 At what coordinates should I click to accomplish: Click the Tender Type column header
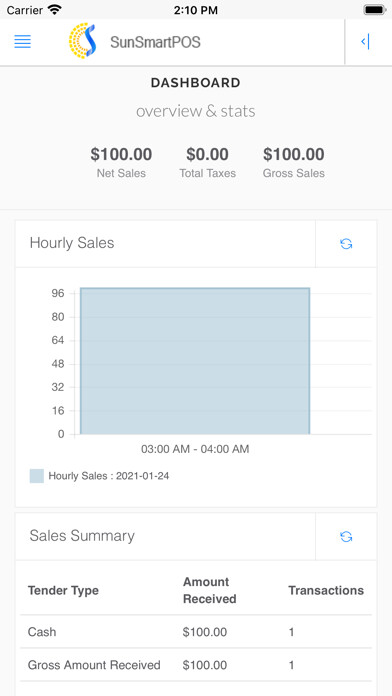[x=63, y=590]
